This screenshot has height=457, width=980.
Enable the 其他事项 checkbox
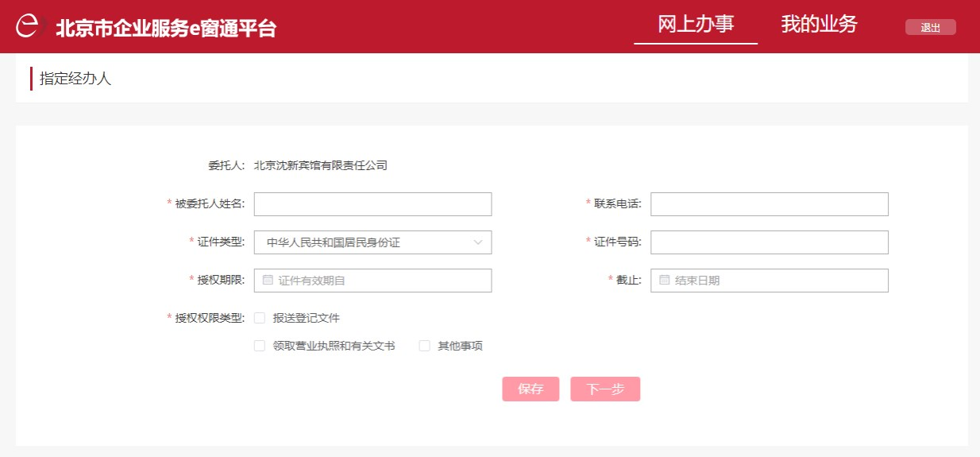pyautogui.click(x=425, y=346)
